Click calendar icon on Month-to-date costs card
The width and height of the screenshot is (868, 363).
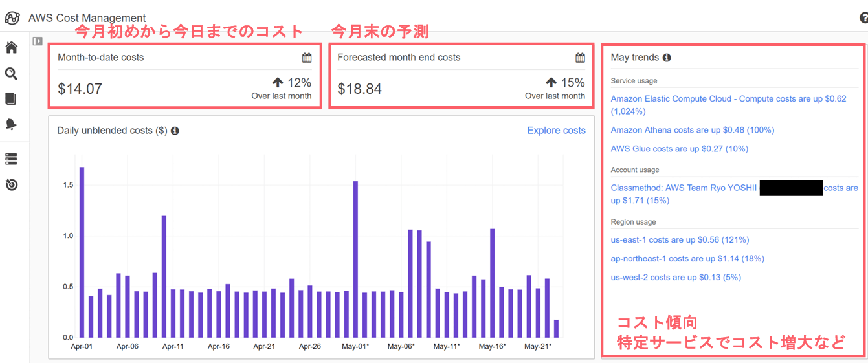tap(307, 58)
